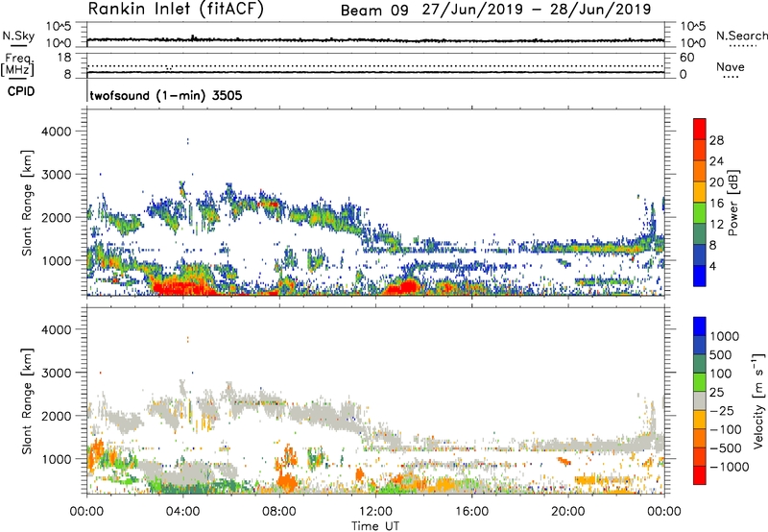Click the 04:00 time axis tick label

(x=183, y=512)
